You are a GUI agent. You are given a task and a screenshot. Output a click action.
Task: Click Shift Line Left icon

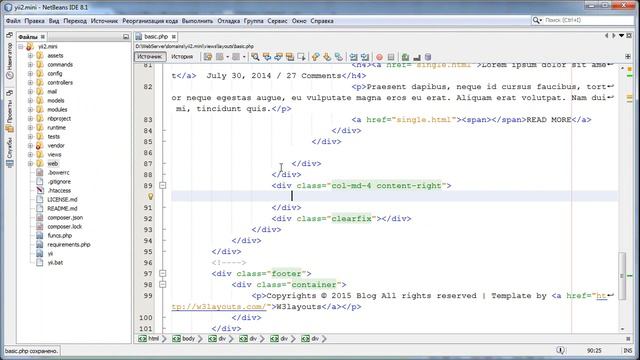coord(353,57)
